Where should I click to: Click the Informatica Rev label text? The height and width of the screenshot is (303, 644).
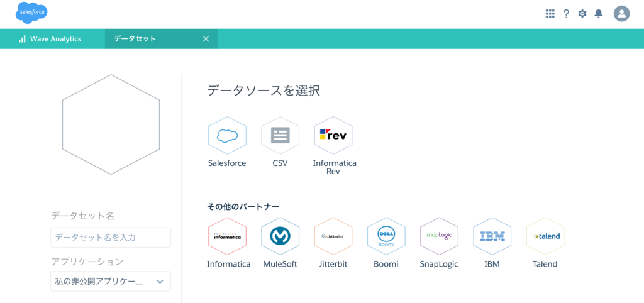(335, 167)
